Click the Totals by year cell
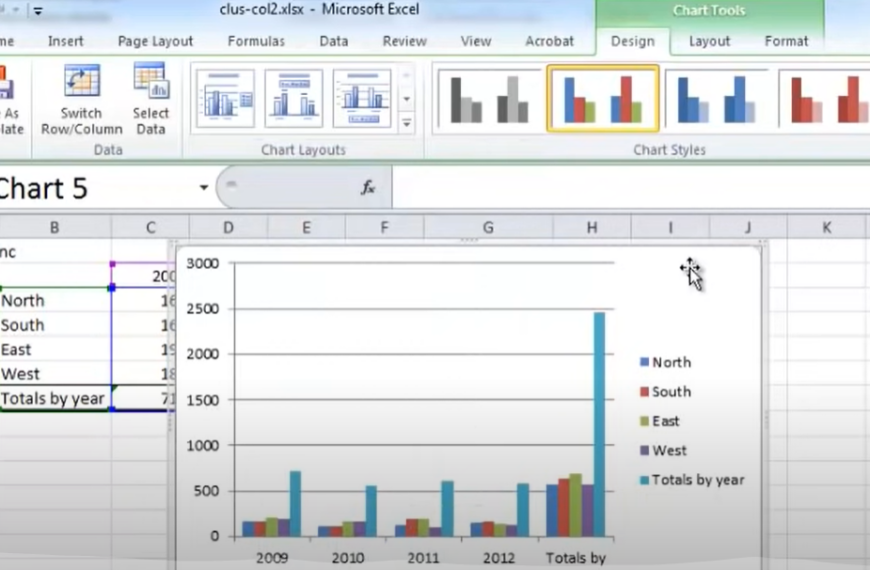This screenshot has width=870, height=570. (55, 399)
